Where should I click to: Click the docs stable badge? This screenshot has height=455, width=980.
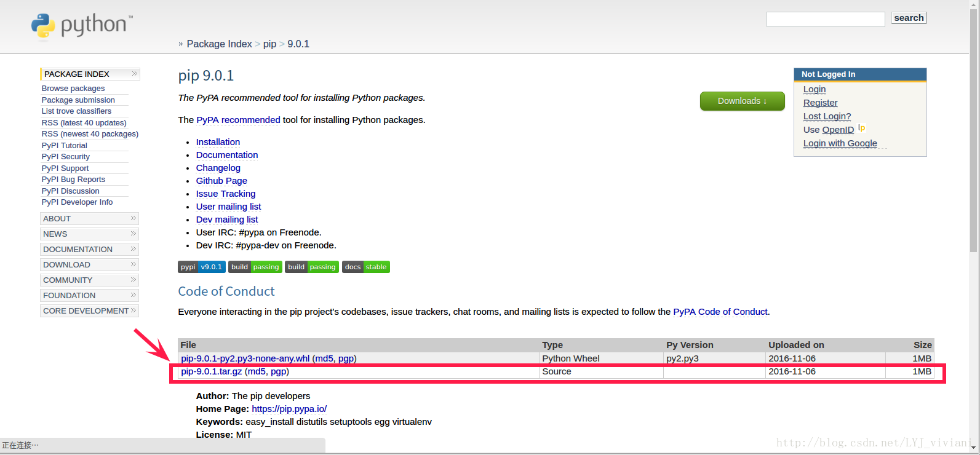[366, 267]
